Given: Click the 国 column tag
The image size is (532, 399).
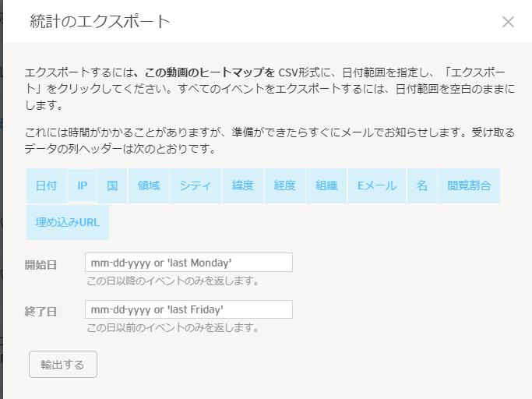Looking at the screenshot, I should 112,186.
